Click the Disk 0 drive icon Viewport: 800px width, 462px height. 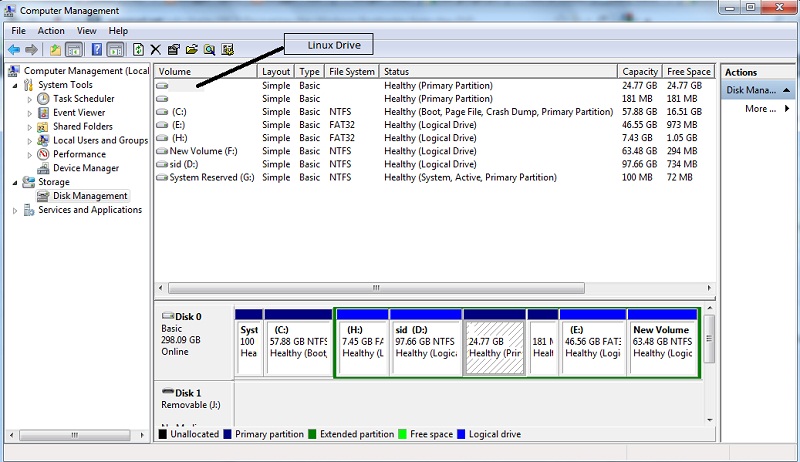168,316
